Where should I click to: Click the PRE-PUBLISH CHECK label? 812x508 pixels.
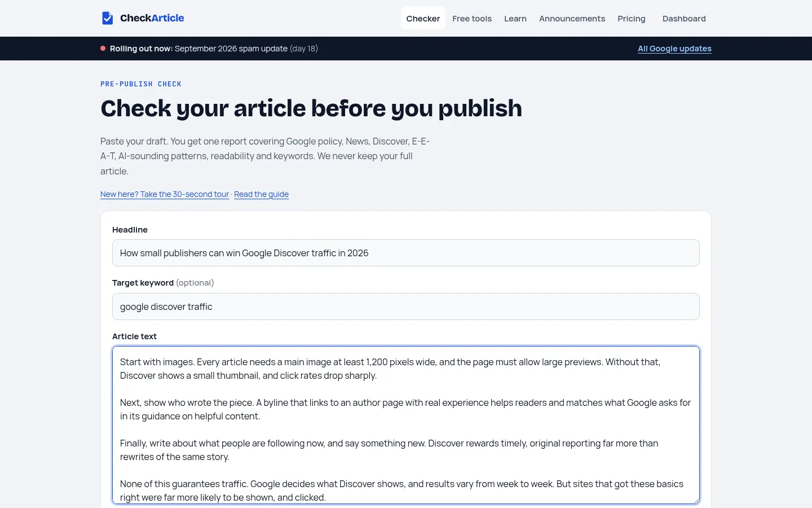[x=141, y=84]
